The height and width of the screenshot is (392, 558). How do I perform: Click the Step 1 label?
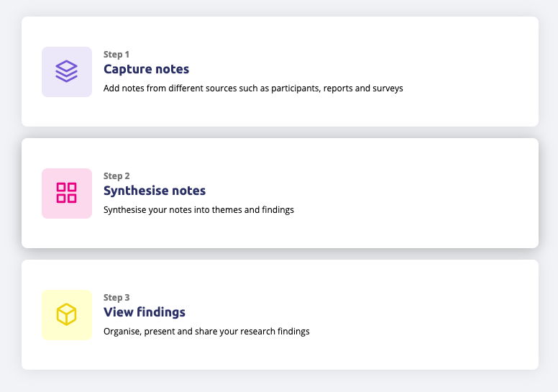[116, 55]
